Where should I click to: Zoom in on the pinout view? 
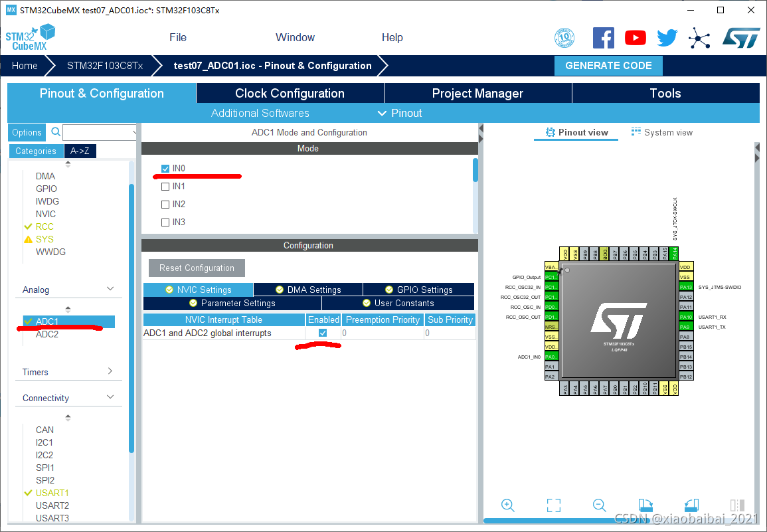coord(508,505)
